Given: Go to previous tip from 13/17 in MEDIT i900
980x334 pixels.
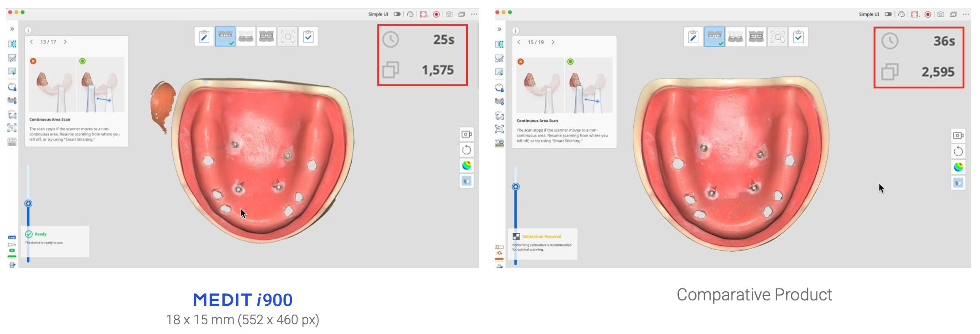Looking at the screenshot, I should pyautogui.click(x=31, y=42).
